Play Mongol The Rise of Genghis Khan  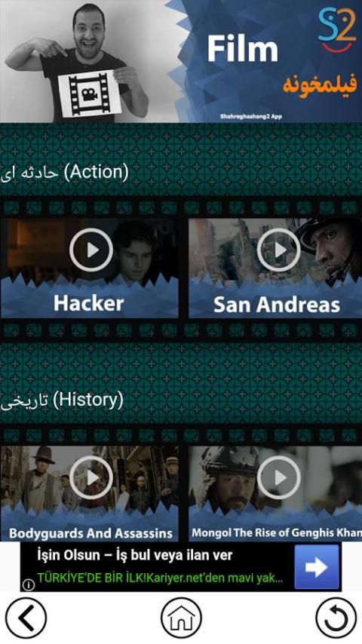279,477
